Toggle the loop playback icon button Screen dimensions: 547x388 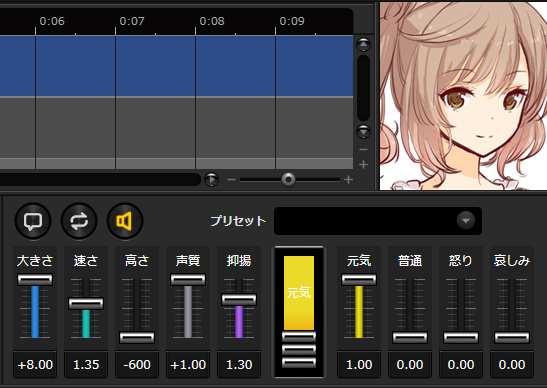pyautogui.click(x=79, y=221)
